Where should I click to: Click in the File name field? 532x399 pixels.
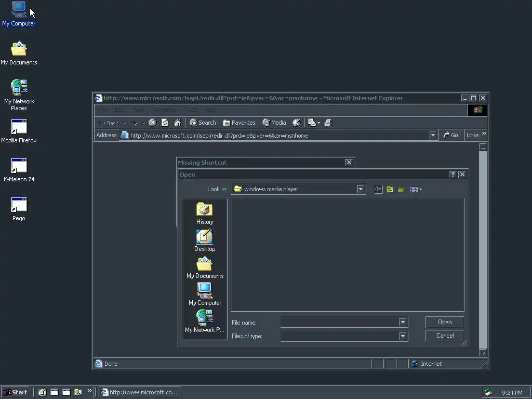click(x=340, y=322)
